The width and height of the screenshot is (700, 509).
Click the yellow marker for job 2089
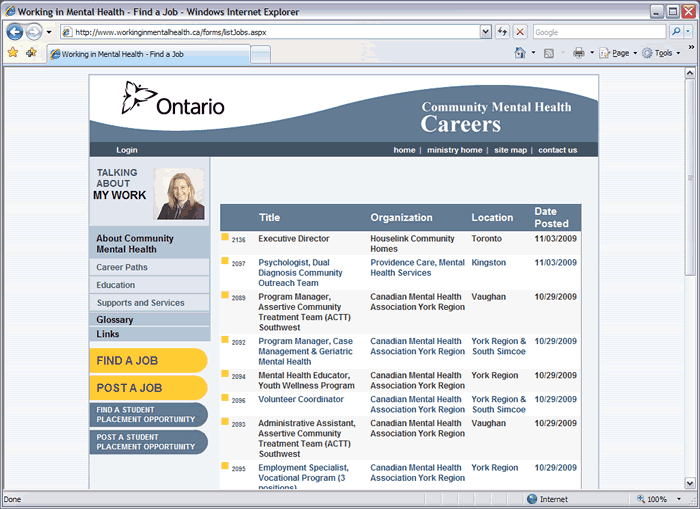225,295
